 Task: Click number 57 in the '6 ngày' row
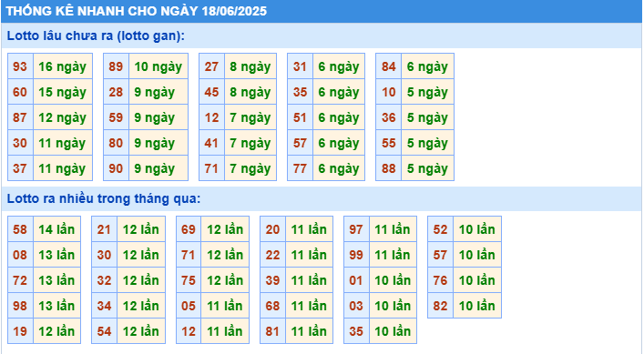(300, 142)
